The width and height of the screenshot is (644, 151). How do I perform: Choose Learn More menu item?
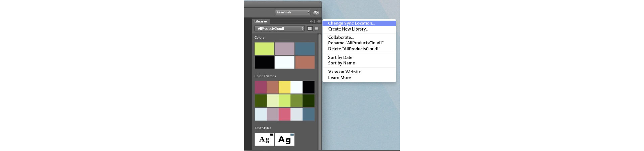pyautogui.click(x=359, y=78)
